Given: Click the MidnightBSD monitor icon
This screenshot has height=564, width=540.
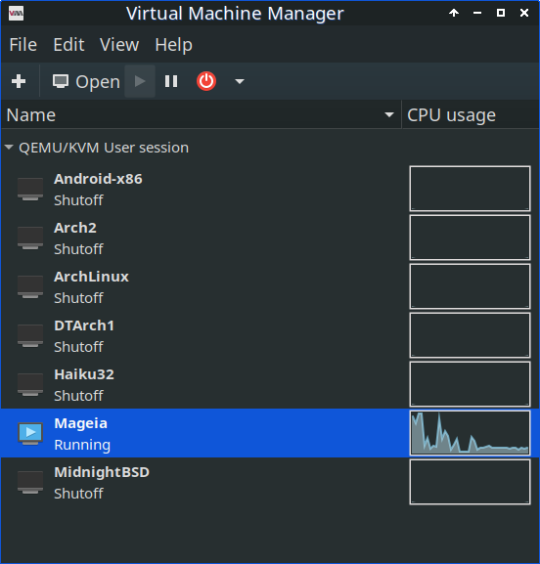Looking at the screenshot, I should tap(30, 483).
